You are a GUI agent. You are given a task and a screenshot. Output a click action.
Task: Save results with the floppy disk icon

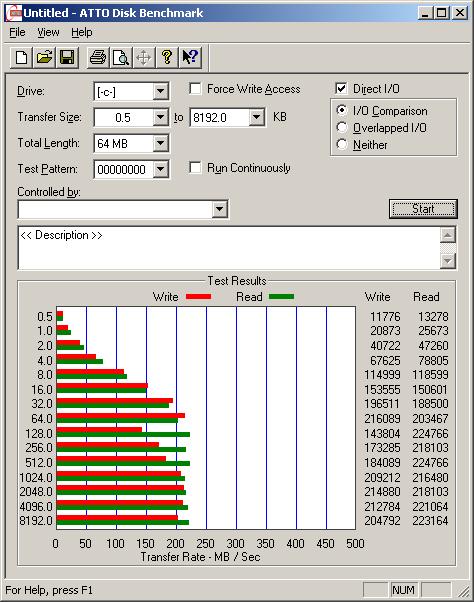[67, 58]
